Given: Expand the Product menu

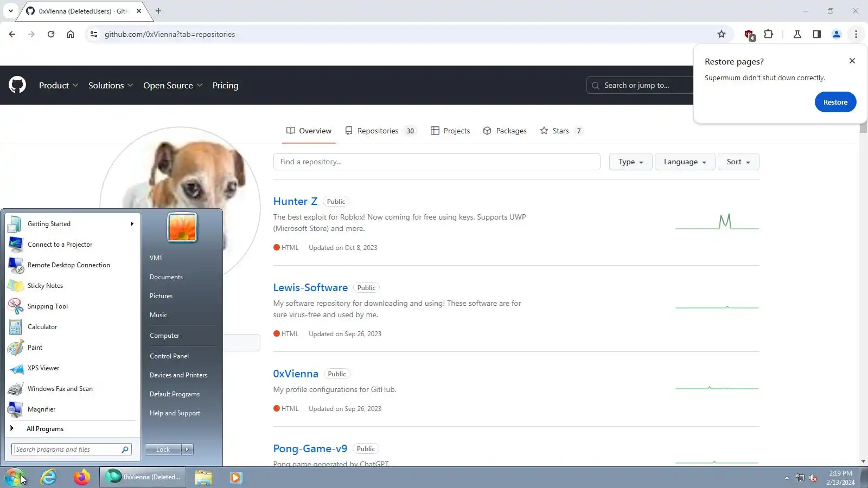Looking at the screenshot, I should pos(59,85).
